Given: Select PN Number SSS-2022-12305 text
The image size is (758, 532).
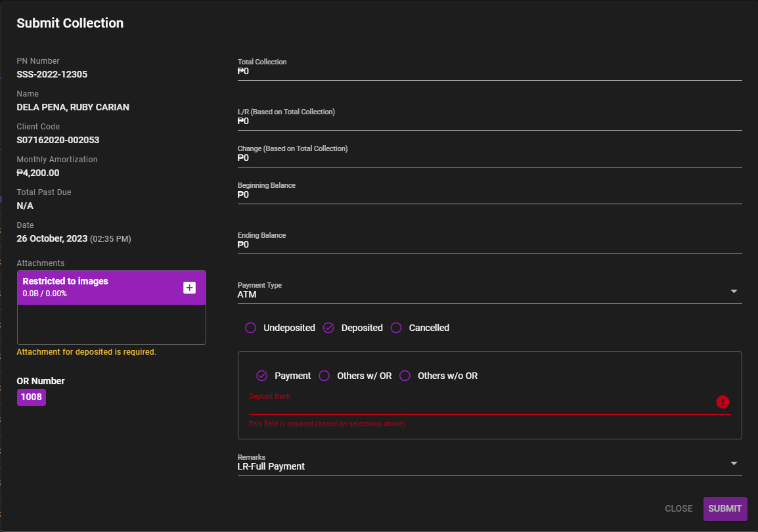Looking at the screenshot, I should (52, 74).
